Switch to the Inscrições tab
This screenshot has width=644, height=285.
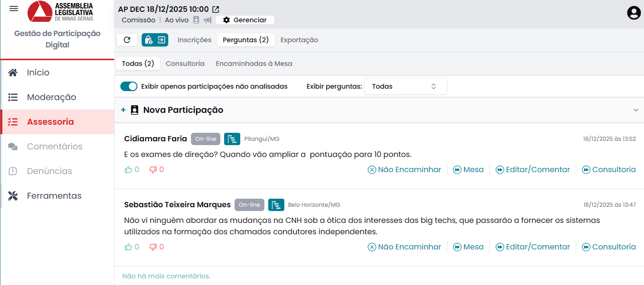click(194, 40)
